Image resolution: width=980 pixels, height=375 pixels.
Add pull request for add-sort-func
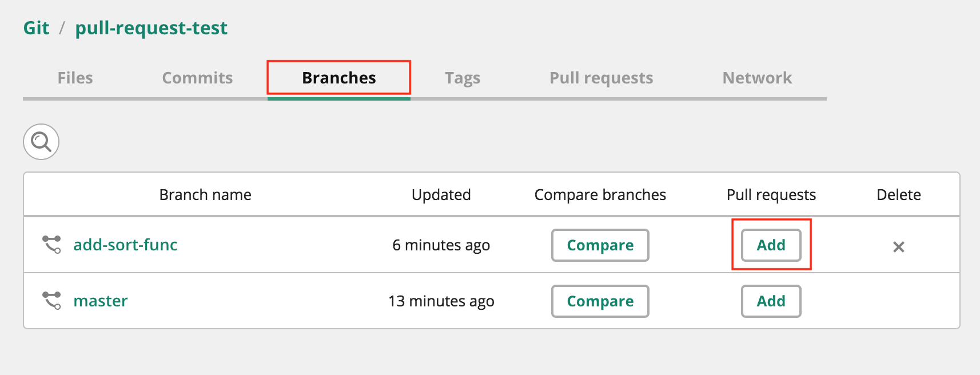[x=771, y=245]
